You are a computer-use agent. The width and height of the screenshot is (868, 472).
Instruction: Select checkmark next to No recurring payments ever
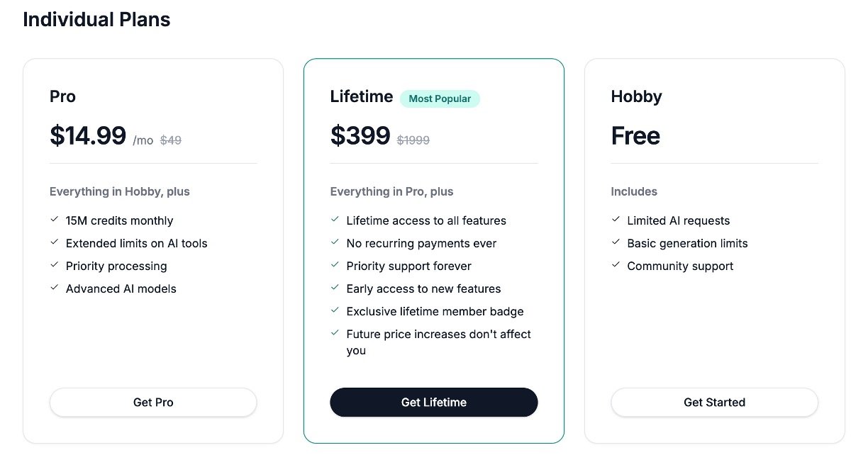tap(335, 243)
